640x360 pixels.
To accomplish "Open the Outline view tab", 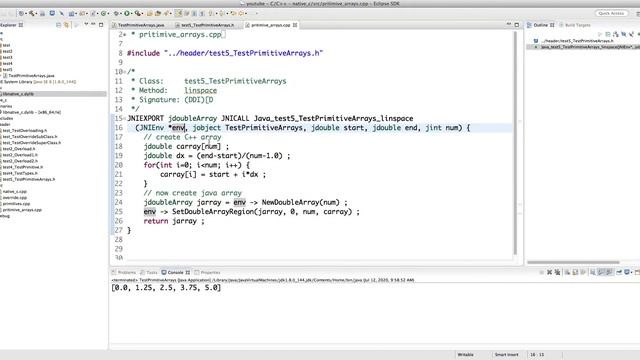I will (541, 25).
